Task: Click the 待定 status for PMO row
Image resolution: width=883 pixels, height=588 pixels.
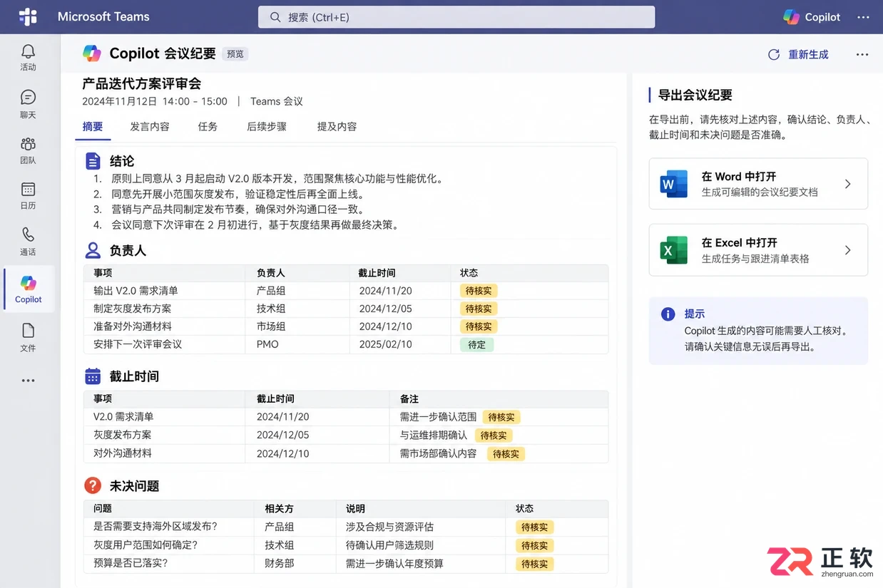Action: coord(476,344)
